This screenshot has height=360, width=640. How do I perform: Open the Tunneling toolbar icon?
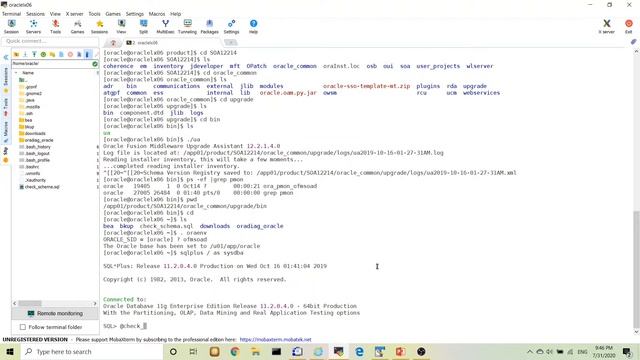187,26
